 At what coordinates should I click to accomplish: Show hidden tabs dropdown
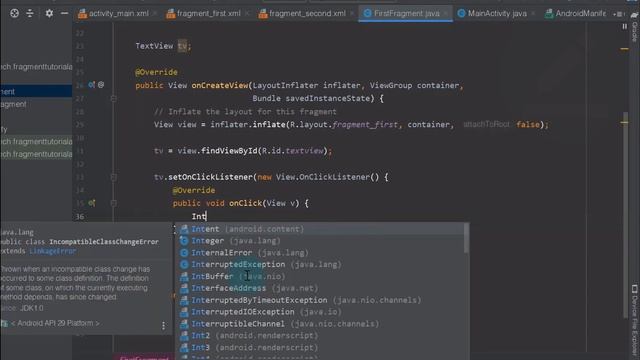pyautogui.click(x=618, y=14)
